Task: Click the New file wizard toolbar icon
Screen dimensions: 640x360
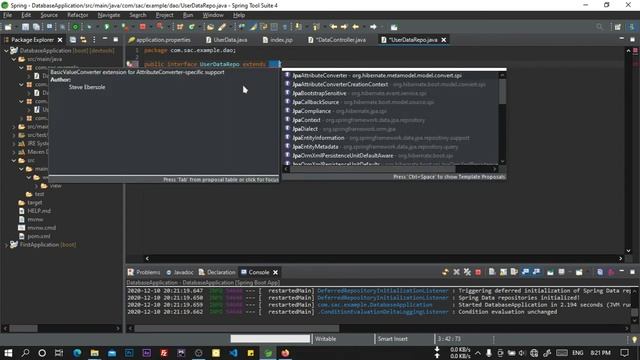Action: [x=7, y=27]
